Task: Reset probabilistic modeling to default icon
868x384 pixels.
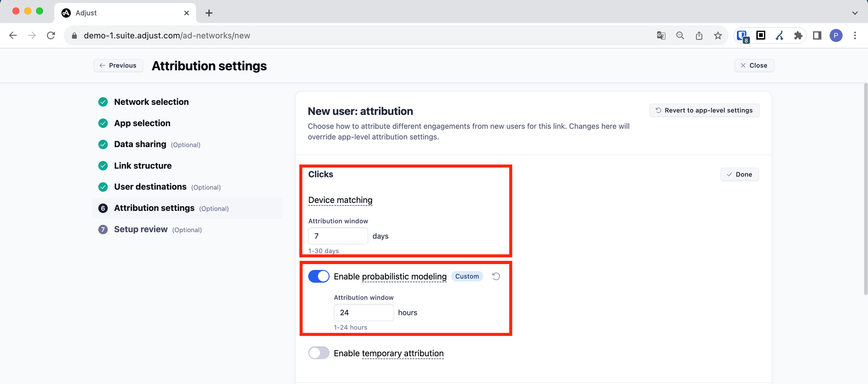Action: 496,276
